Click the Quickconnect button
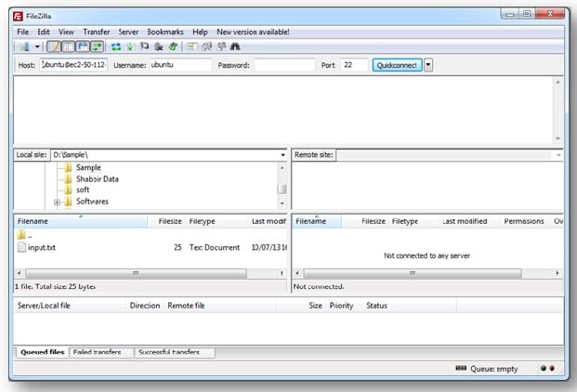 [397, 65]
